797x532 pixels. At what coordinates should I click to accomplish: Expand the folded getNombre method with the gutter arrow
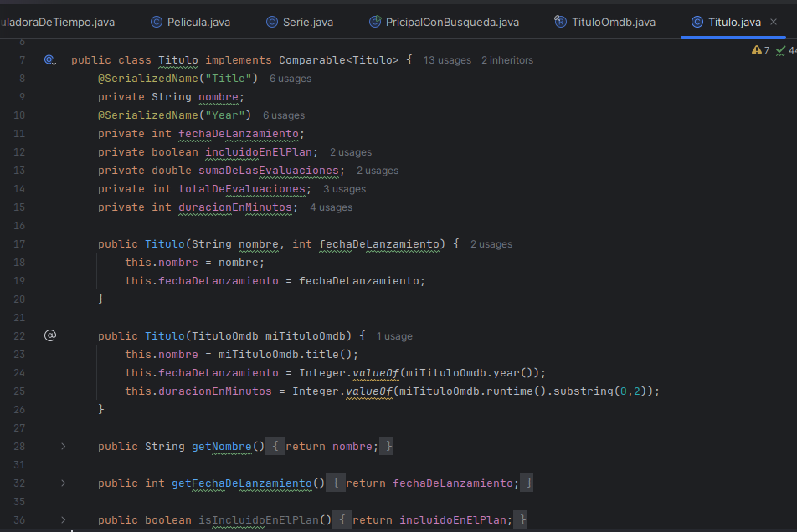[63, 446]
